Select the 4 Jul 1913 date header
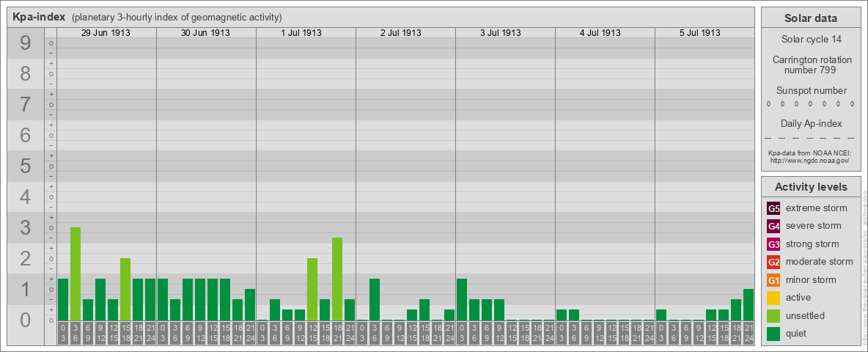Screen dimensions: 868x352 [x=600, y=33]
